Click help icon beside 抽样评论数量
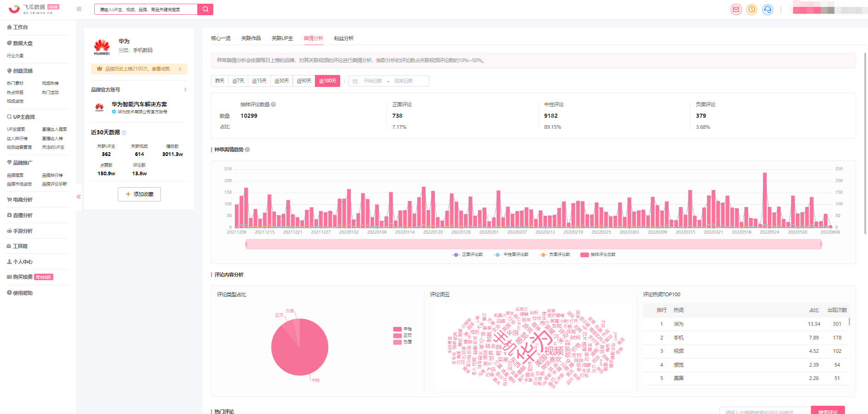Screen dimensions: 868x414 [x=274, y=104]
